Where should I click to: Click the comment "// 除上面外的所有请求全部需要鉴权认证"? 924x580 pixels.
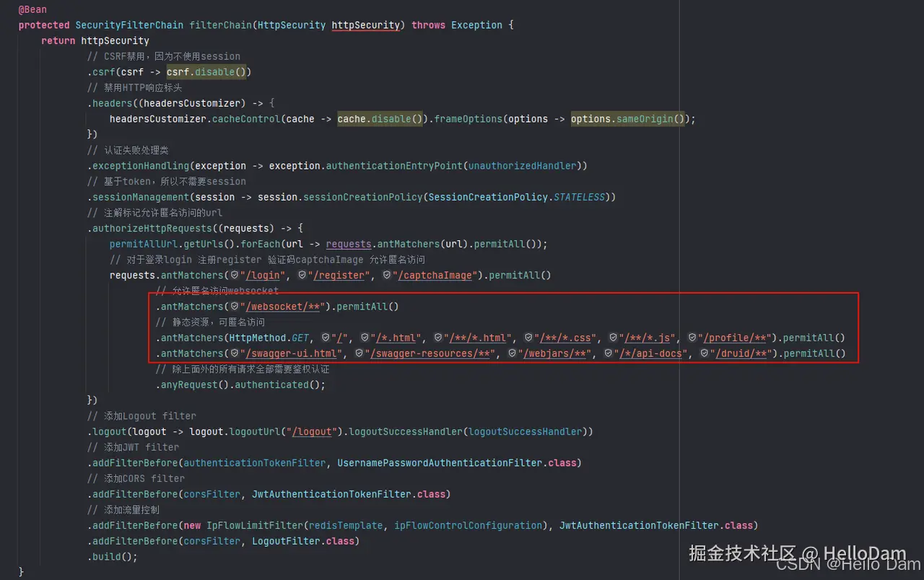[x=243, y=369]
